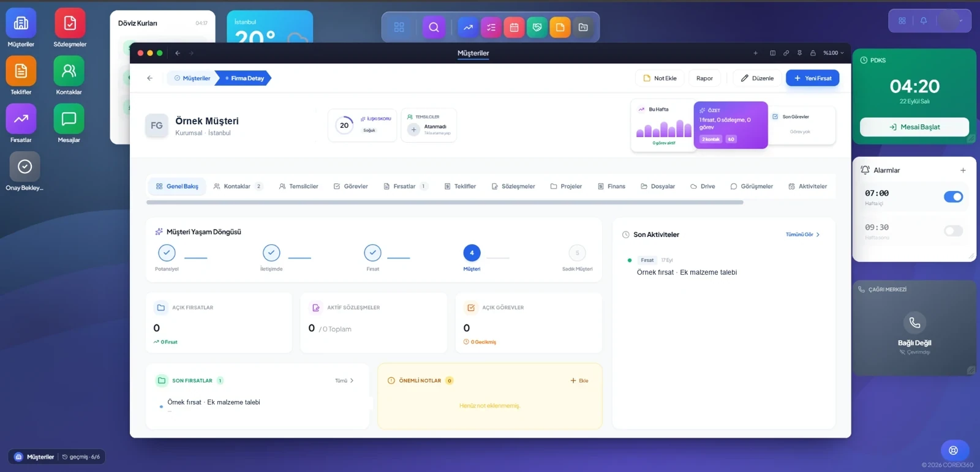980x472 pixels.
Task: Enable the 09:30 alarm
Action: [x=954, y=231]
